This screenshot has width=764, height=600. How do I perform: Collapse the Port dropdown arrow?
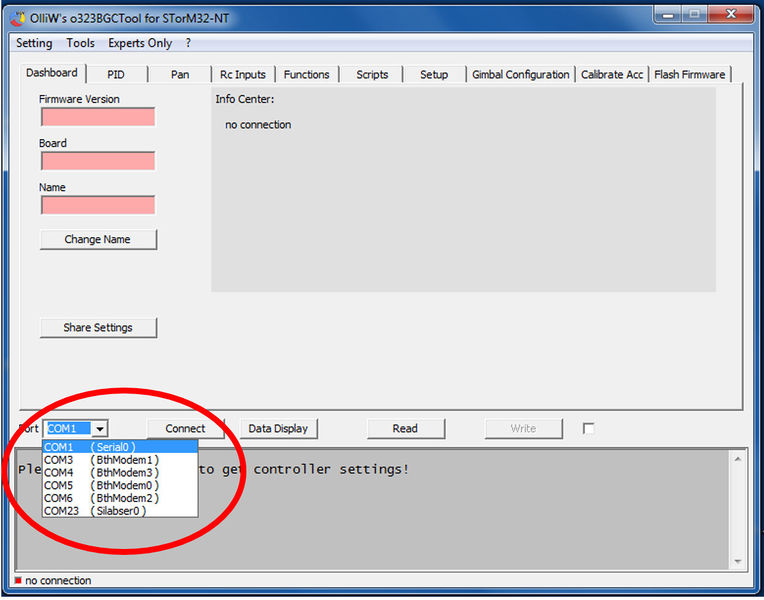(x=100, y=428)
